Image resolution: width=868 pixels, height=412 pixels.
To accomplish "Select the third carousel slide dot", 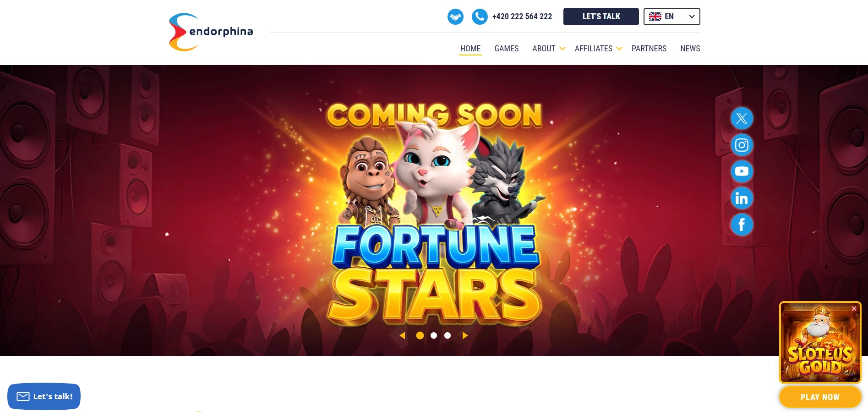I will coord(448,335).
